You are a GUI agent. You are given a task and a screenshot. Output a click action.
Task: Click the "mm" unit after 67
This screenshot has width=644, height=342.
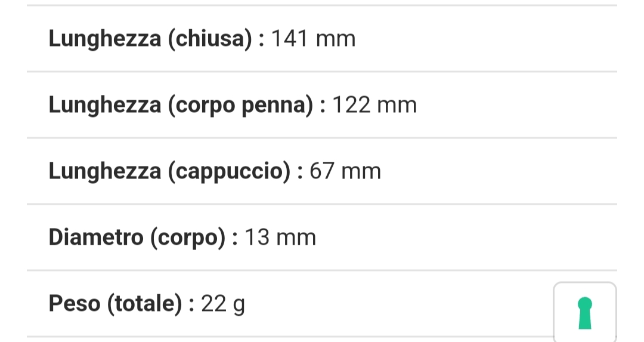coord(361,172)
